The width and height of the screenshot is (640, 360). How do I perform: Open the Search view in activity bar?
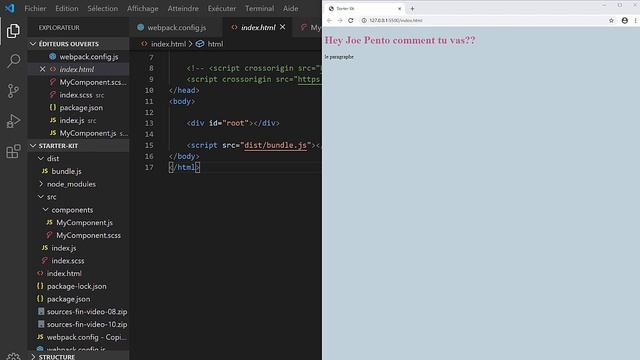pyautogui.click(x=13, y=61)
